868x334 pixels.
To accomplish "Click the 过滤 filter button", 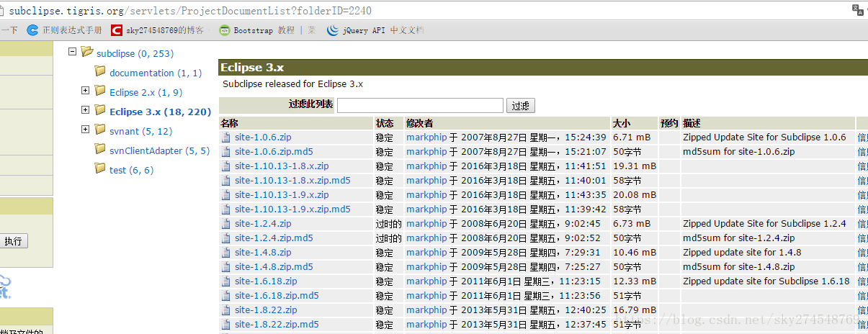I will click(x=520, y=106).
